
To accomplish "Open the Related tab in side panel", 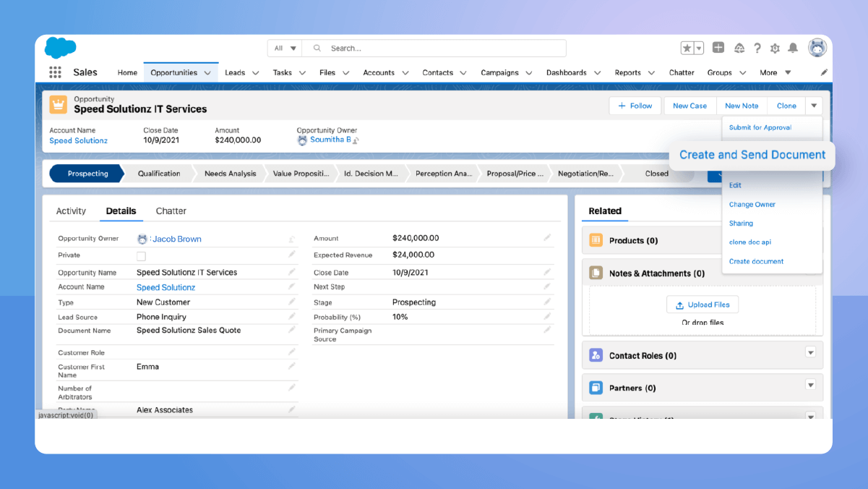I will (605, 211).
